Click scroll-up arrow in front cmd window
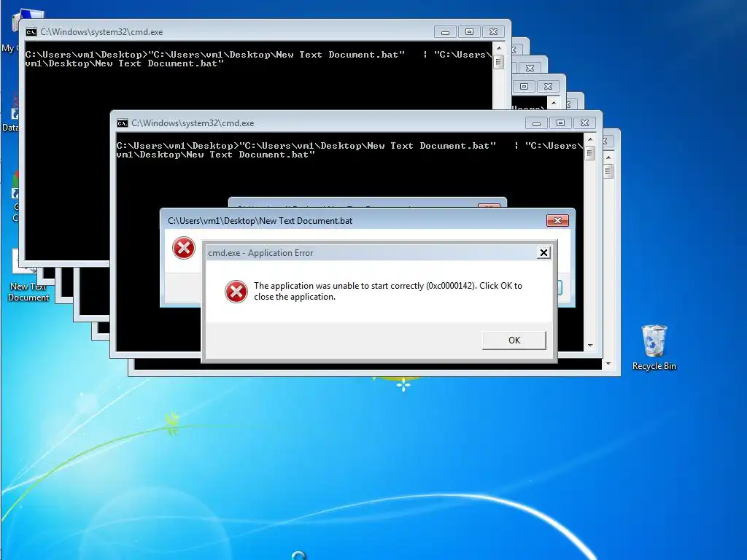Image resolution: width=747 pixels, height=560 pixels. click(x=590, y=139)
